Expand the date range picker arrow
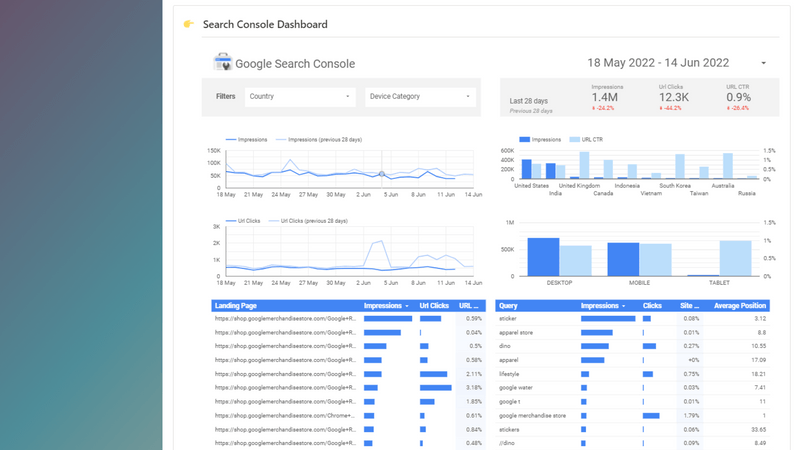The image size is (800, 450). 763,64
